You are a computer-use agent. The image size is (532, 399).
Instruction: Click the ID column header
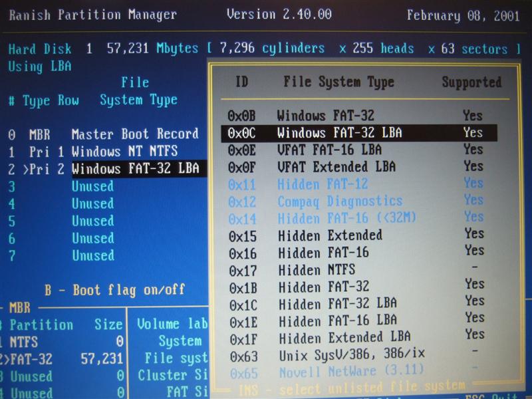(242, 82)
